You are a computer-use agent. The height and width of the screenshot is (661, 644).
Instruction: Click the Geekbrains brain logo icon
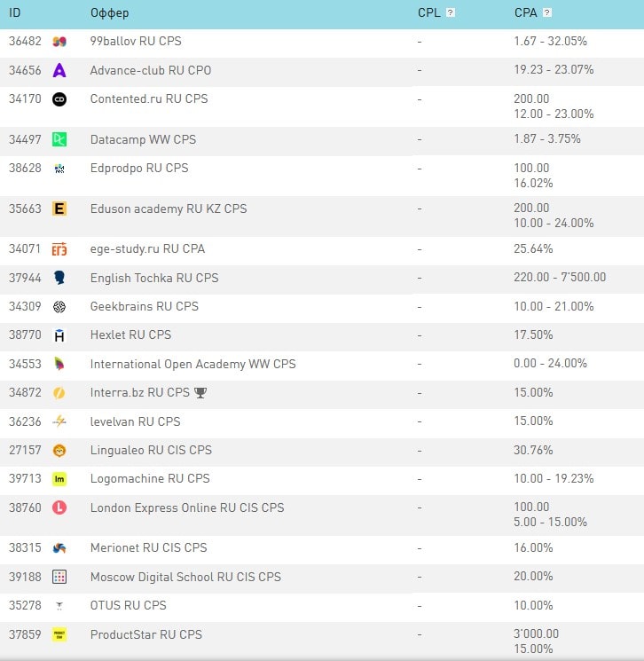[59, 307]
